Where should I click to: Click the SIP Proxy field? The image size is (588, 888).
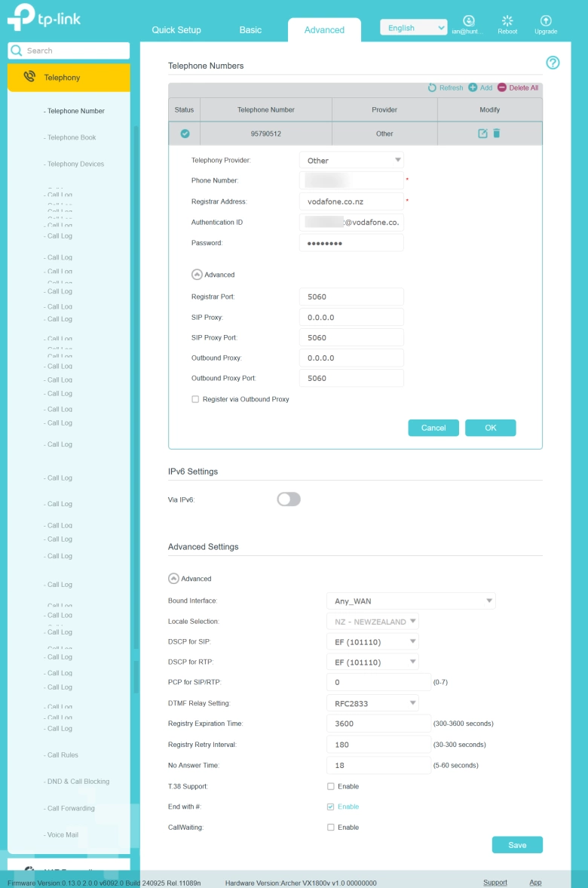point(351,317)
